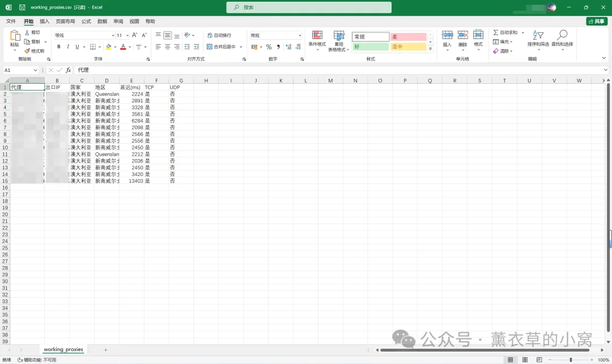
Task: Click the percent style % icon
Action: [x=269, y=47]
